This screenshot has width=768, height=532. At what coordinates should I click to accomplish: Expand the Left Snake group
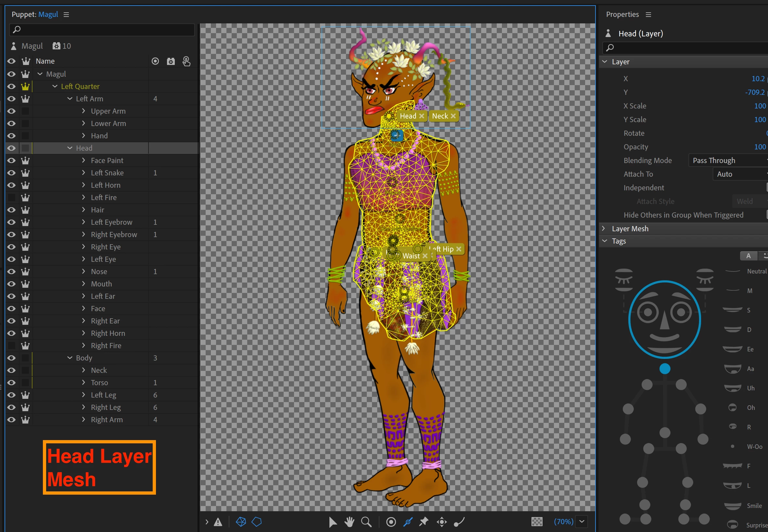point(83,173)
